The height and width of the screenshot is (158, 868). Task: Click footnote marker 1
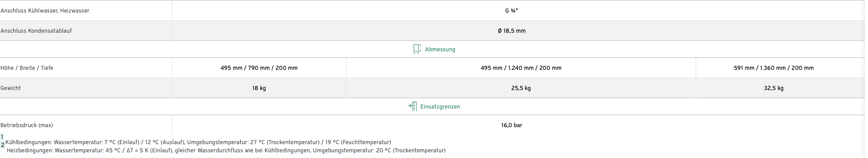point(2,137)
